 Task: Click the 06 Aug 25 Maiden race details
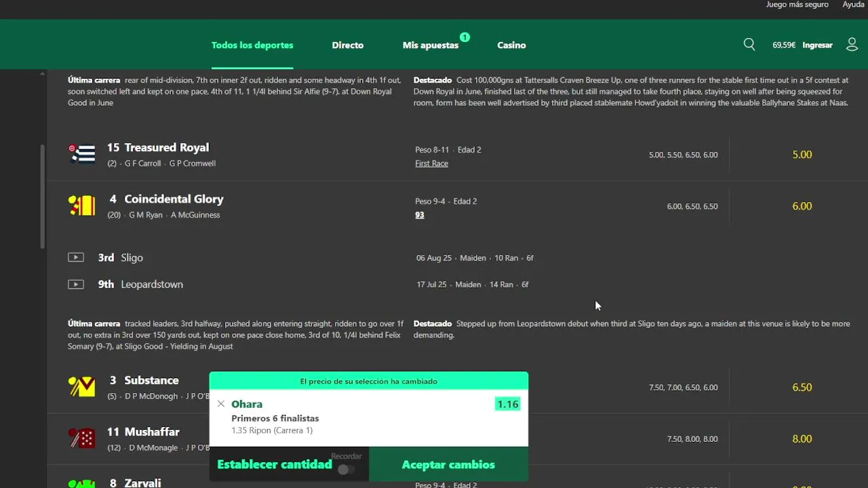click(x=475, y=258)
